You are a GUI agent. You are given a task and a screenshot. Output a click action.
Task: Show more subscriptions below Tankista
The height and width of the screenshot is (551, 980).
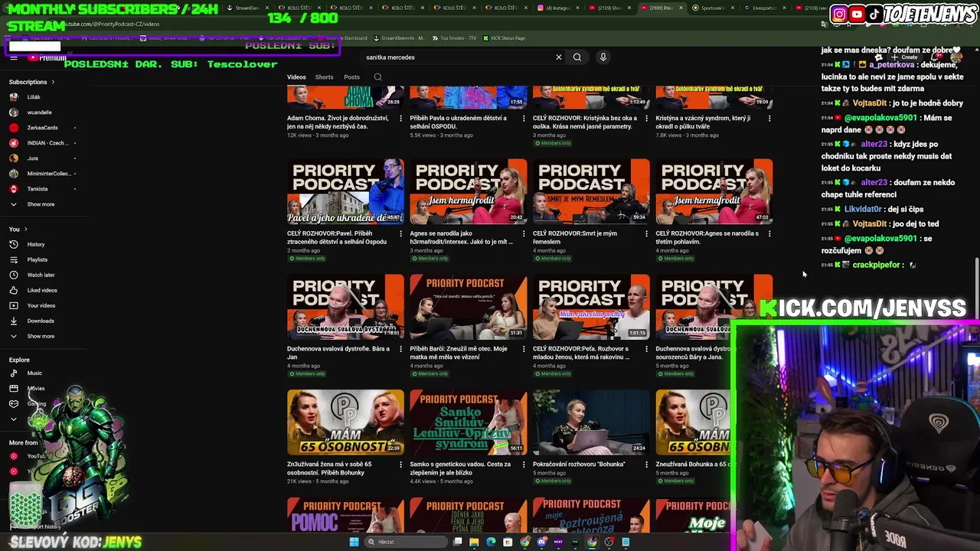(x=41, y=204)
